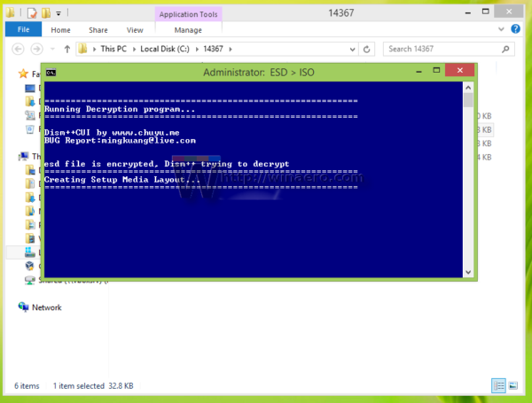Expand the arrow after Local Disk (C:) breadcrumb
Image resolution: width=532 pixels, height=403 pixels.
coord(197,50)
